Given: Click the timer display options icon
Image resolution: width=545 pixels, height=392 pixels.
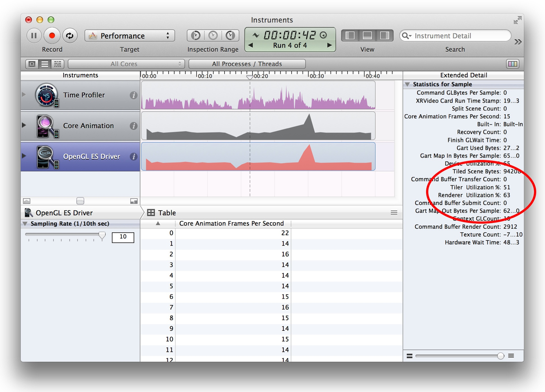Looking at the screenshot, I should tap(323, 35).
